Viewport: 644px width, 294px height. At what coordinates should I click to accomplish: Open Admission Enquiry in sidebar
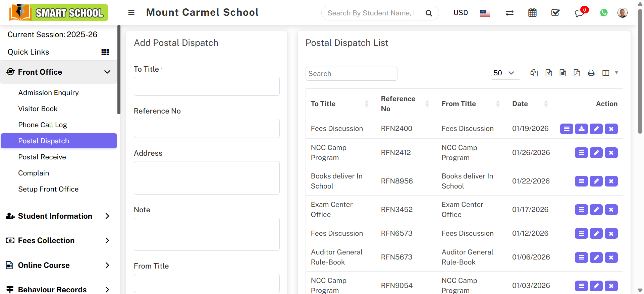(48, 93)
